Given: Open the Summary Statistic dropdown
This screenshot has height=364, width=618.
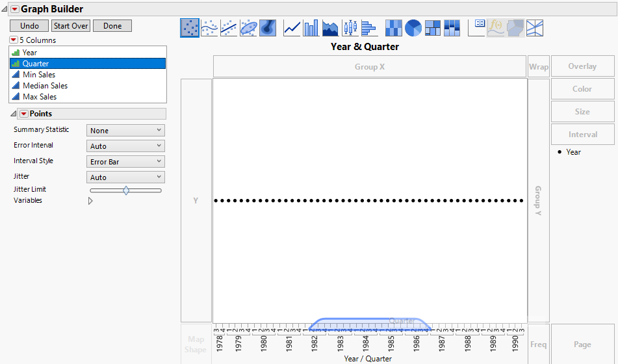Looking at the screenshot, I should (x=125, y=130).
